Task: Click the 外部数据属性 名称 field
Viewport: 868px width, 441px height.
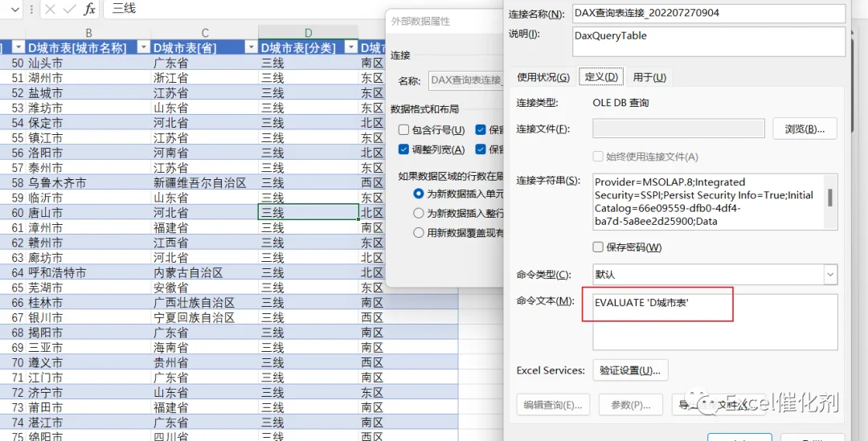Action: pyautogui.click(x=466, y=80)
